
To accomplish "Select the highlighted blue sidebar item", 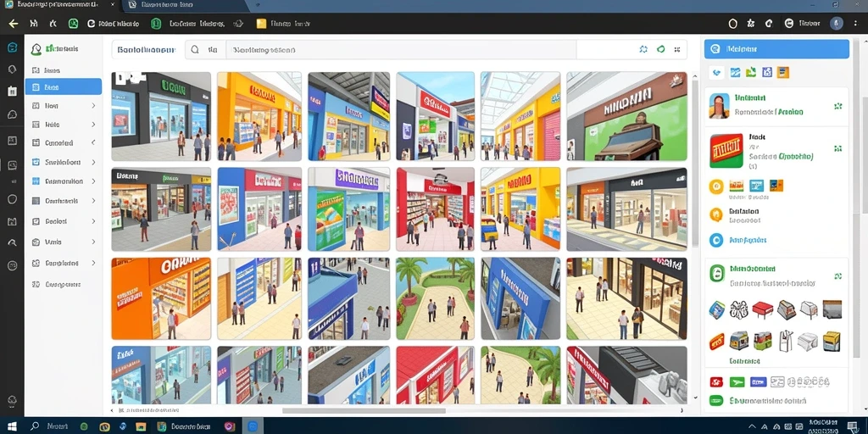I will tap(63, 87).
